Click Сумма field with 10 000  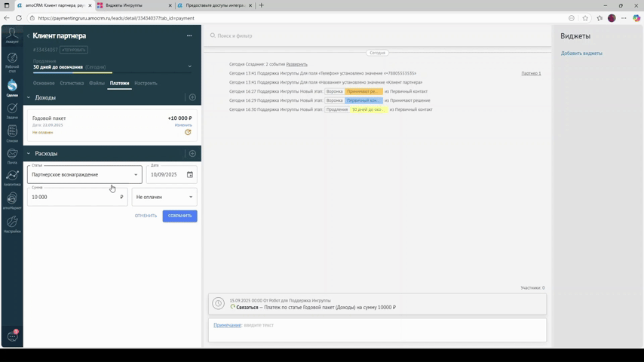tap(77, 198)
